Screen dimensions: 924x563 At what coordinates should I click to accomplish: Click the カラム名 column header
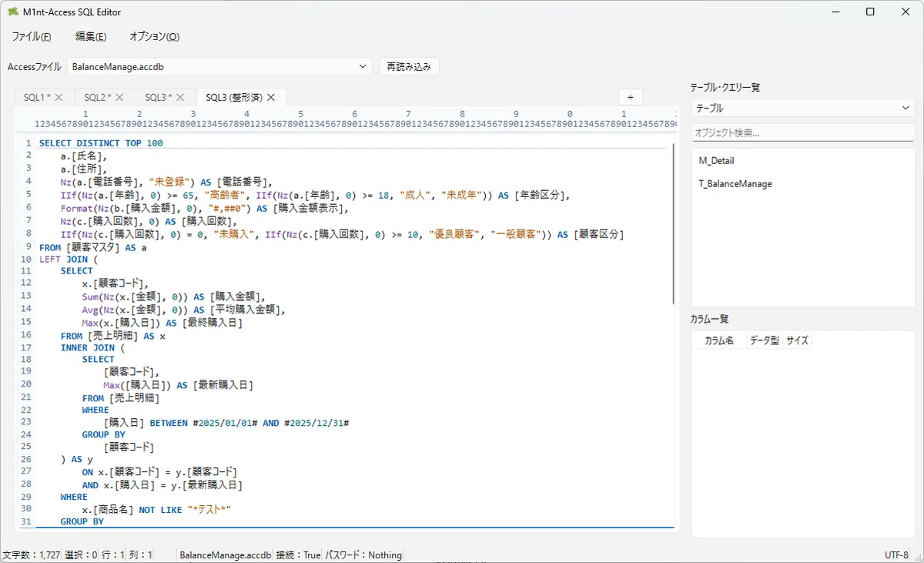pyautogui.click(x=720, y=340)
